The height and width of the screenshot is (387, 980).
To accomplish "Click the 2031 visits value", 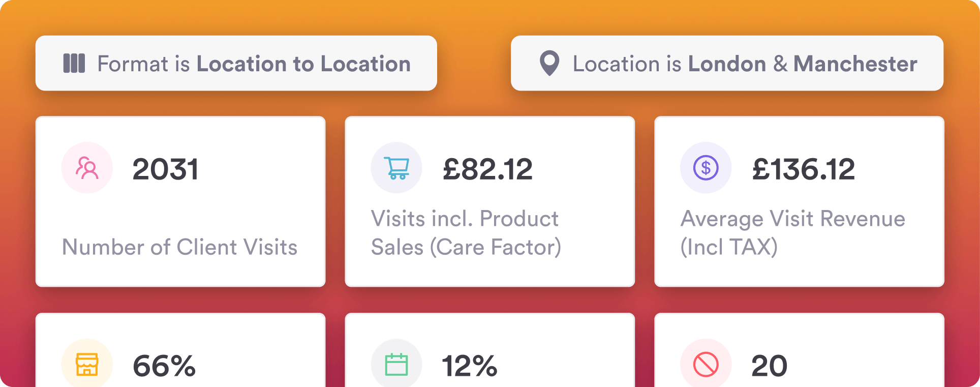I will coord(165,169).
